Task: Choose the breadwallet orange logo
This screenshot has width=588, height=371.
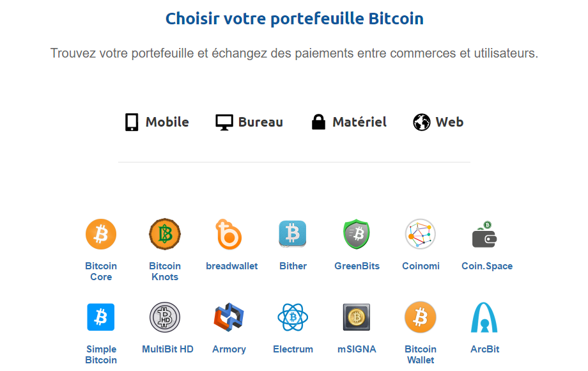Action: click(228, 234)
